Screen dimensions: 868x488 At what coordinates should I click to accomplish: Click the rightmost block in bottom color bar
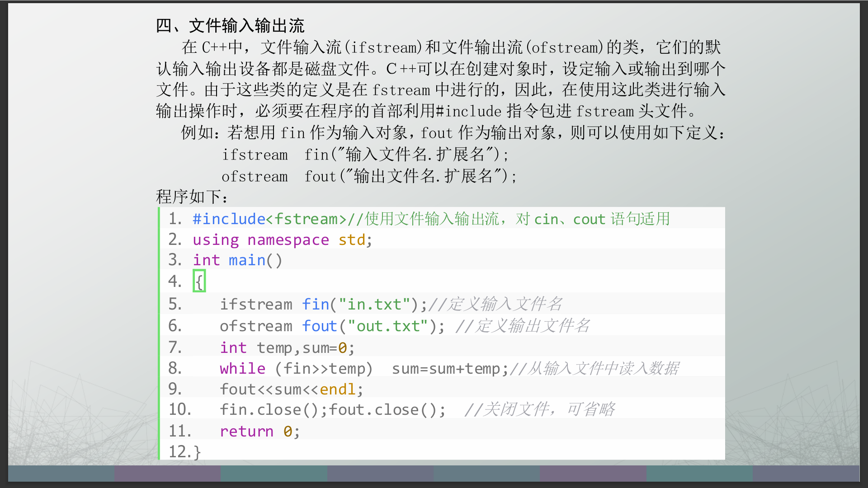806,473
